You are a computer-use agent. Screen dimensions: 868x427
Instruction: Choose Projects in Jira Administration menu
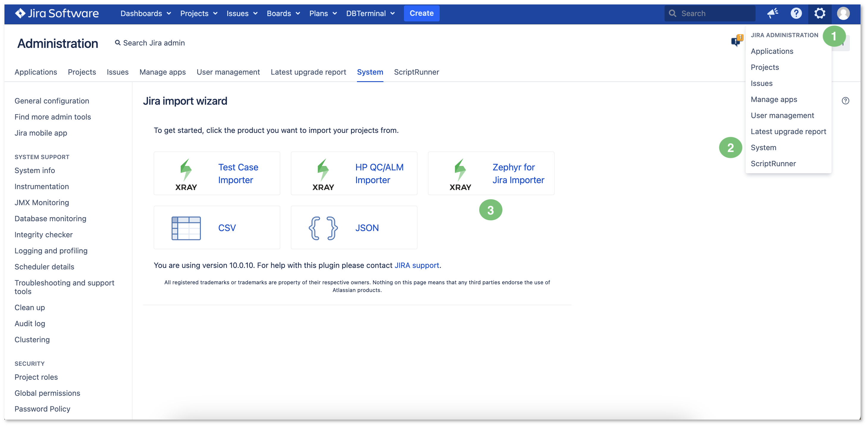764,67
